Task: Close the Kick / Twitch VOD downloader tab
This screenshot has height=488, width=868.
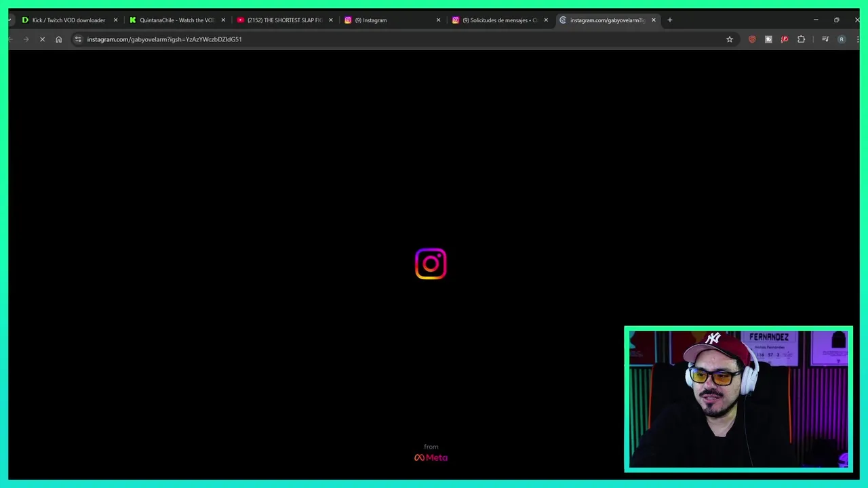Action: pos(115,20)
